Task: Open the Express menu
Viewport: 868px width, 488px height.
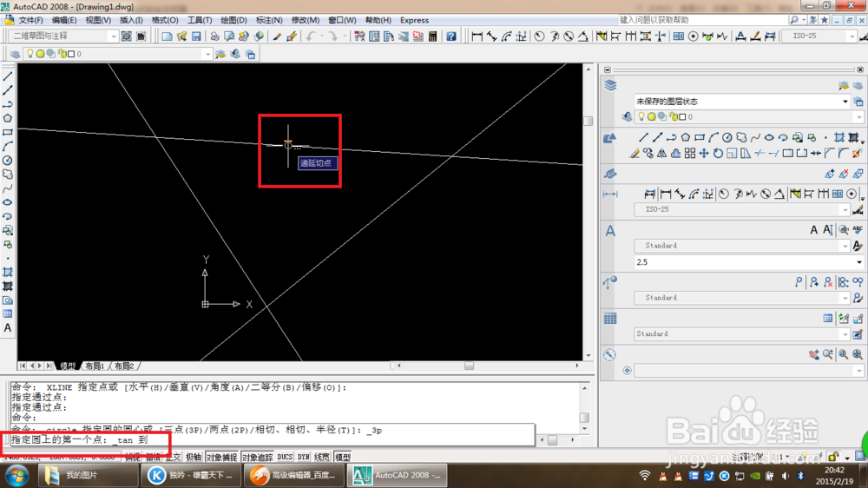Action: [414, 20]
